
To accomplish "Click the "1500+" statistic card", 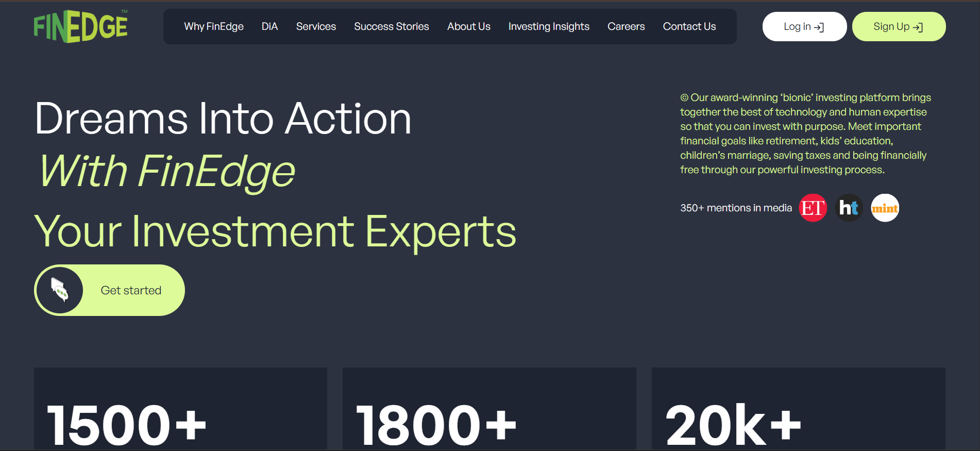I will [180, 408].
